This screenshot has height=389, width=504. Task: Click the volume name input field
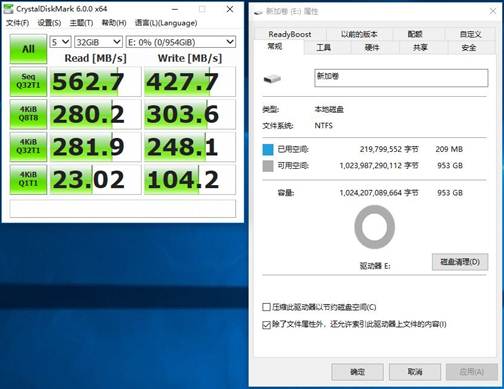point(401,78)
